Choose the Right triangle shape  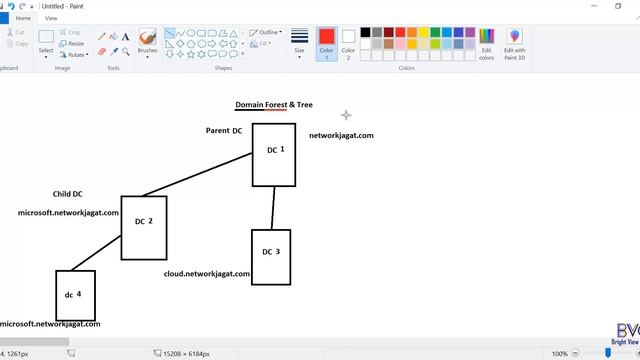(169, 44)
